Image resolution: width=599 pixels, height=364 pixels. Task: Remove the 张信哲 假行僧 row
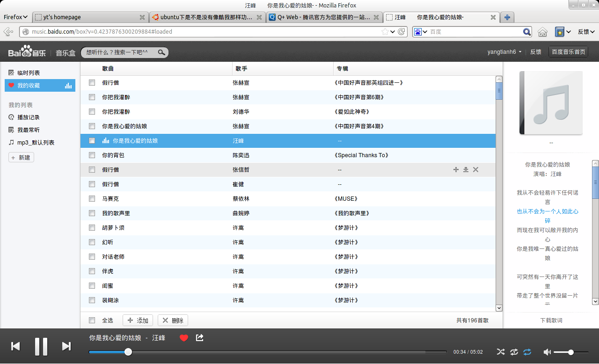tap(475, 169)
